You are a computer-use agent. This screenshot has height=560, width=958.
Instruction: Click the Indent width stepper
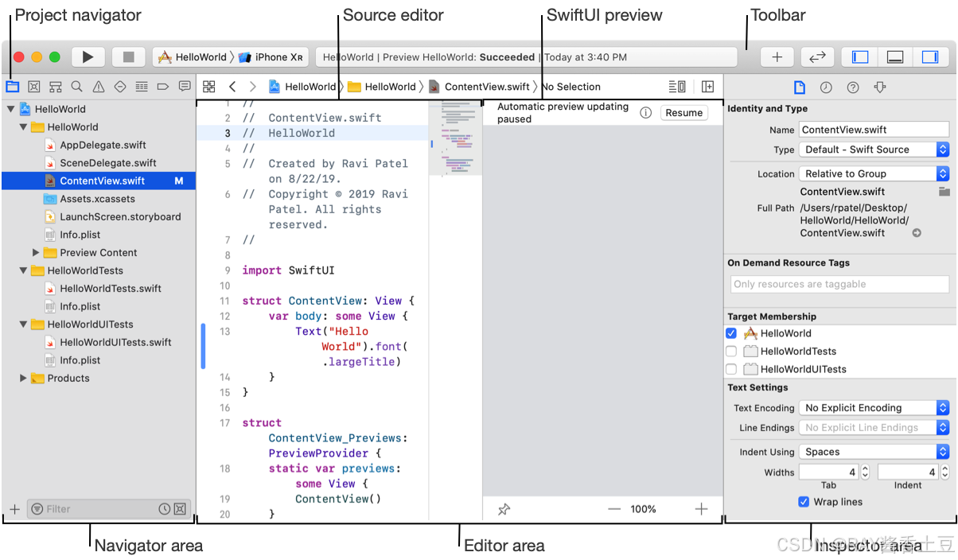(944, 472)
